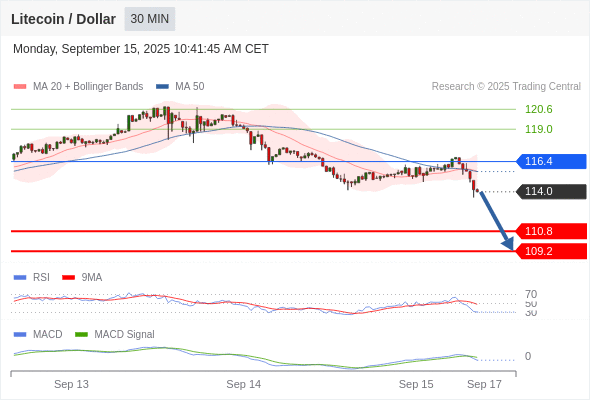Click the Sep 15 date axis label
590x400 pixels.
pyautogui.click(x=416, y=384)
